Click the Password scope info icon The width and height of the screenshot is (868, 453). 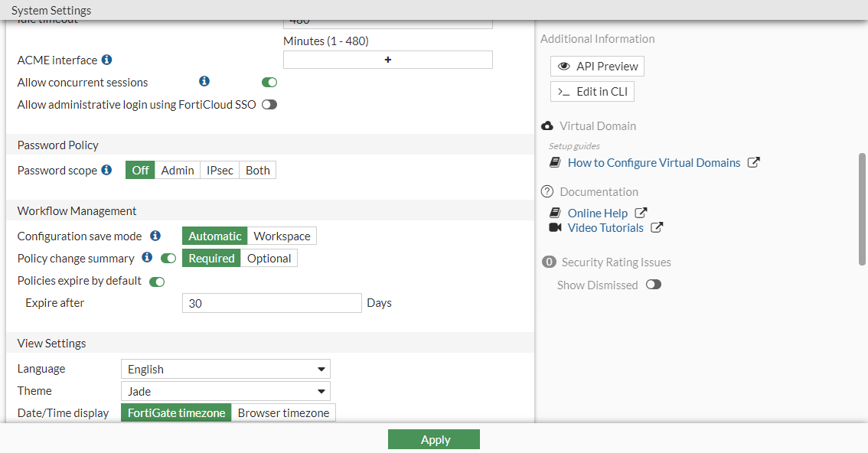(107, 170)
